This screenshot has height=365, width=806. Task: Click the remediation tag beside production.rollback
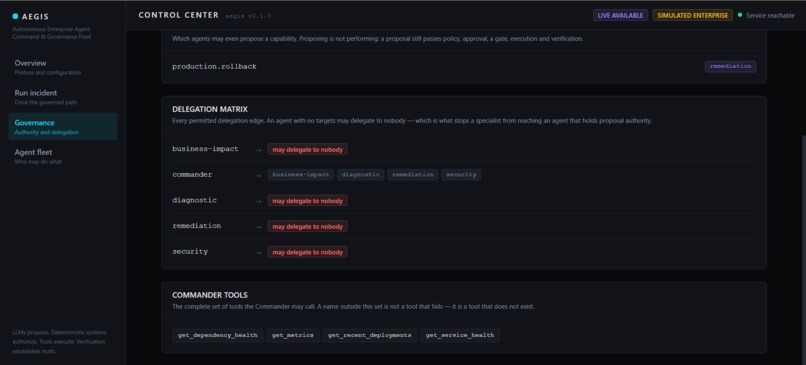(x=730, y=66)
